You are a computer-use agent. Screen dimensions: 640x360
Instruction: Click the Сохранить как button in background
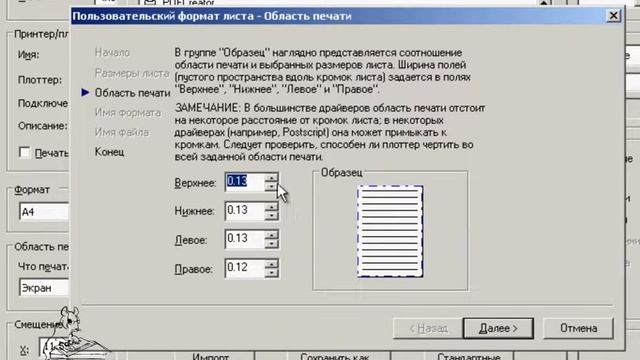(335, 356)
